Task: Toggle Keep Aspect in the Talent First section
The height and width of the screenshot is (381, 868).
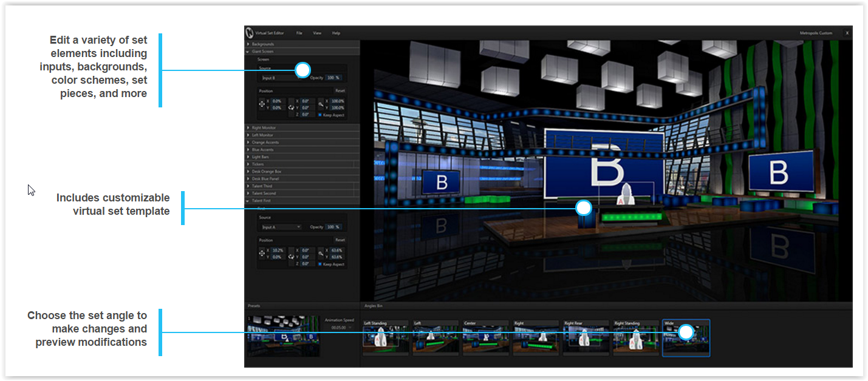Action: [x=320, y=263]
